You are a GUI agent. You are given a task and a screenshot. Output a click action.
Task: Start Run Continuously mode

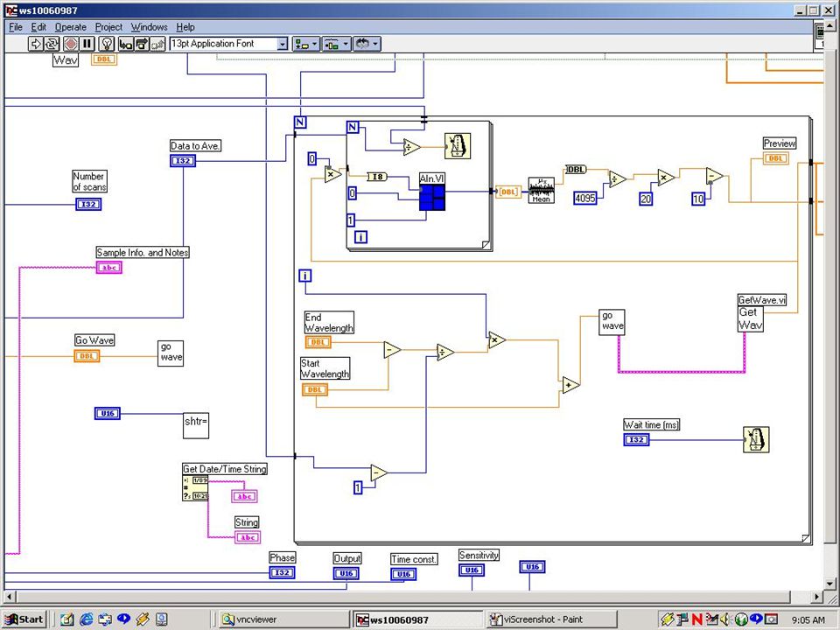tap(52, 44)
